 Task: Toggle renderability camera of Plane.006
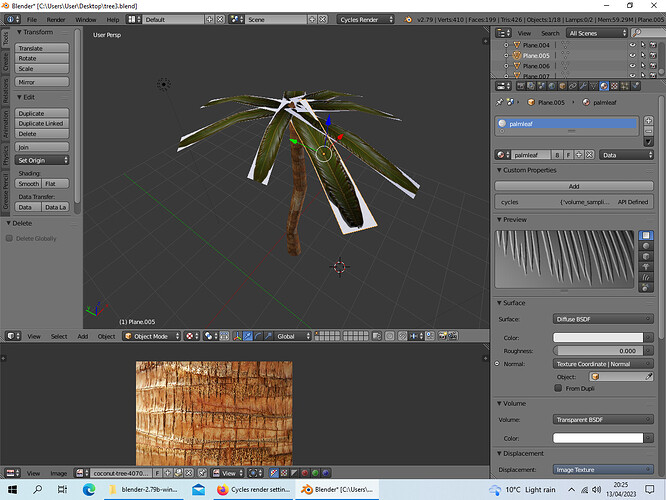(x=653, y=66)
